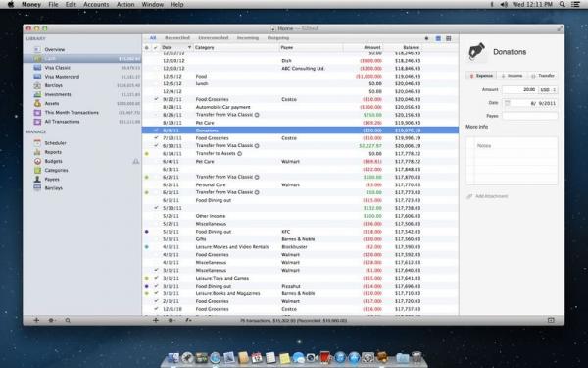Click the dark blue flag on 5/1/11 KFC row
This screenshot has width=588, height=368.
click(147, 232)
